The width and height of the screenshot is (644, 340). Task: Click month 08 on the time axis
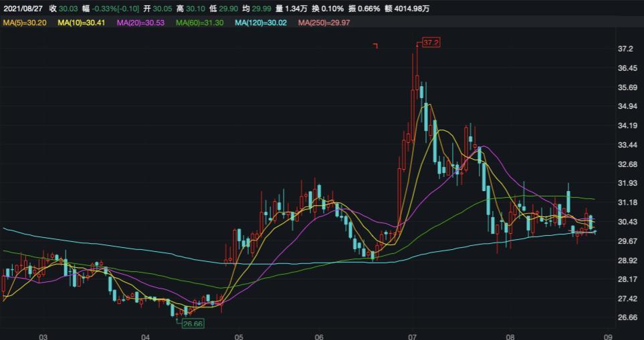(x=510, y=336)
